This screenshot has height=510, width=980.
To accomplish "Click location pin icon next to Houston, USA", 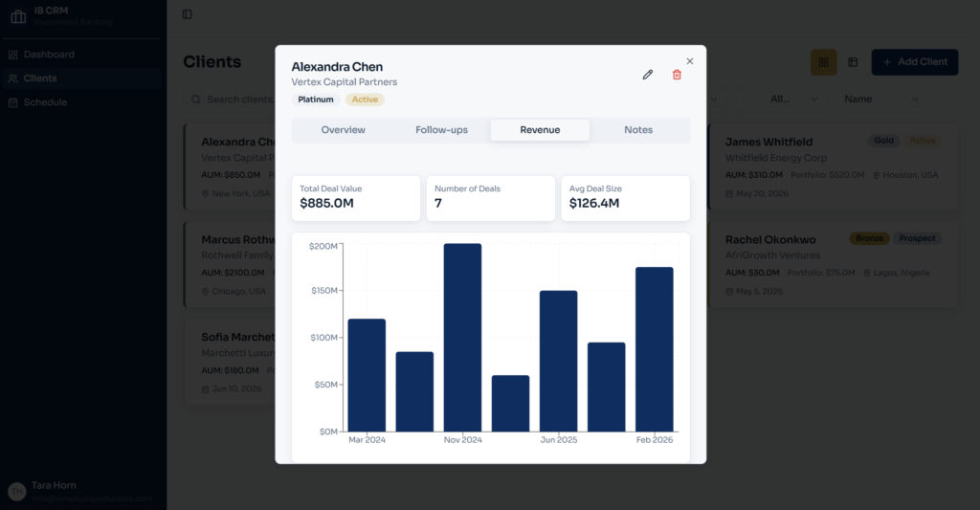I will pyautogui.click(x=877, y=176).
